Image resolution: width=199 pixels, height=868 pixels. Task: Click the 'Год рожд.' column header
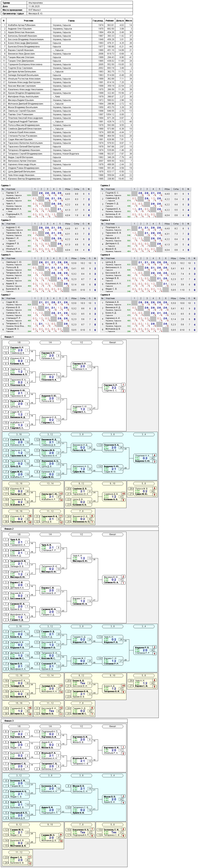[x=98, y=21]
